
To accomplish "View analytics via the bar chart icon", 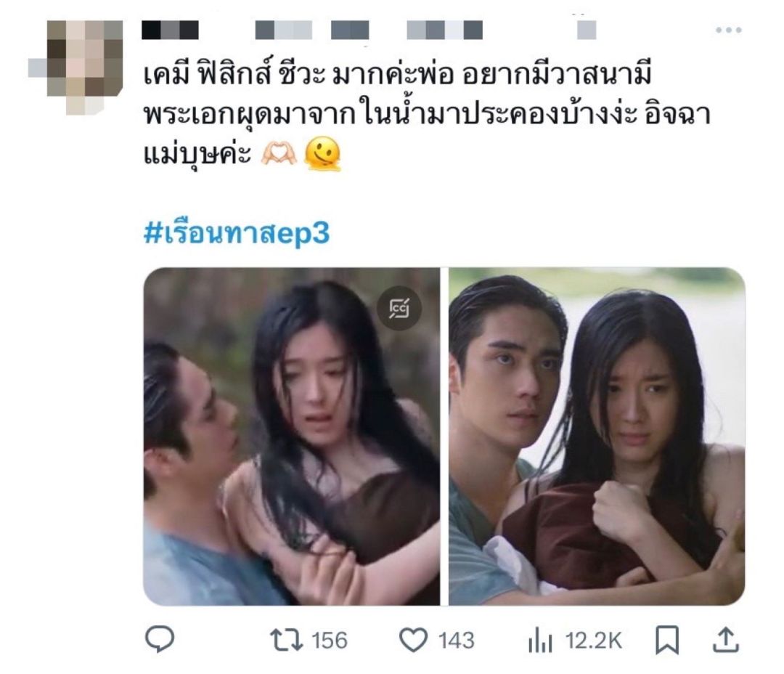I will coord(540,641).
